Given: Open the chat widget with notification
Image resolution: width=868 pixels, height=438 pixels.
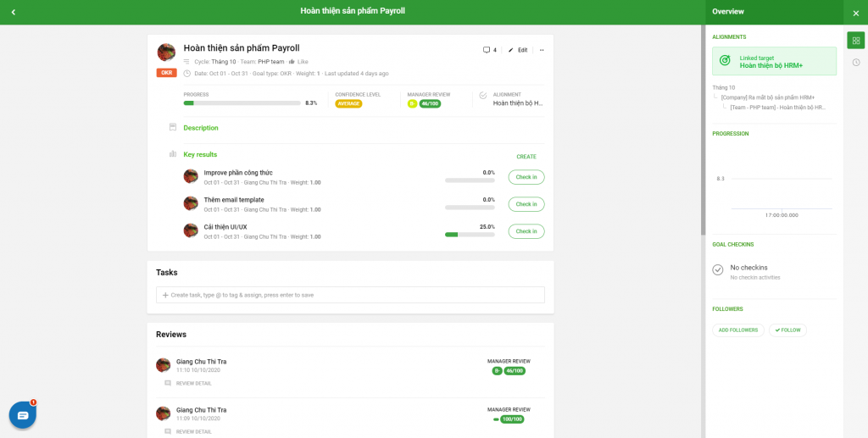Looking at the screenshot, I should point(22,415).
